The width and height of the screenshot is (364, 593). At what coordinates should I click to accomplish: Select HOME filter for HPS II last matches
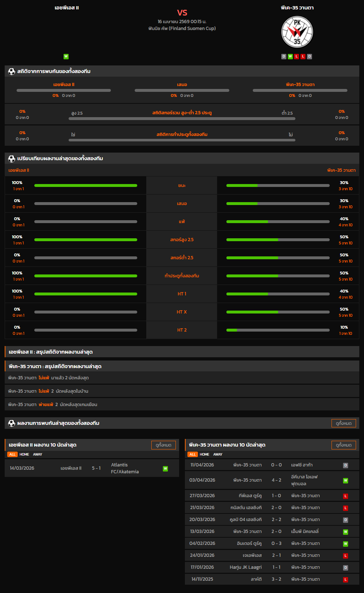click(24, 455)
